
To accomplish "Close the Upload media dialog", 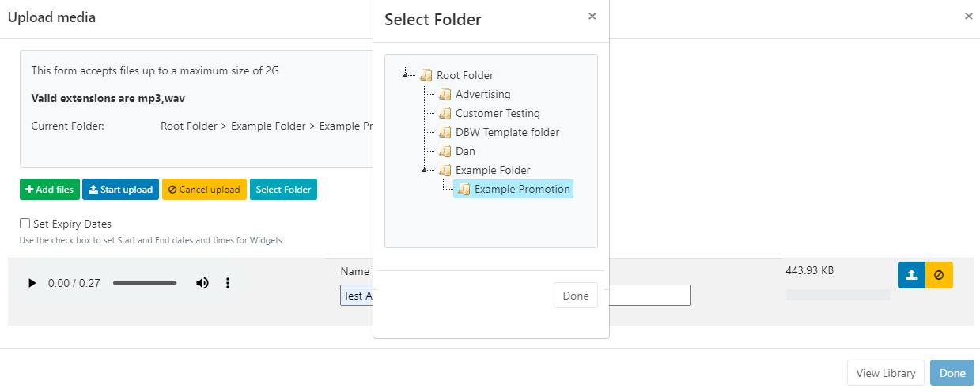I will [968, 16].
